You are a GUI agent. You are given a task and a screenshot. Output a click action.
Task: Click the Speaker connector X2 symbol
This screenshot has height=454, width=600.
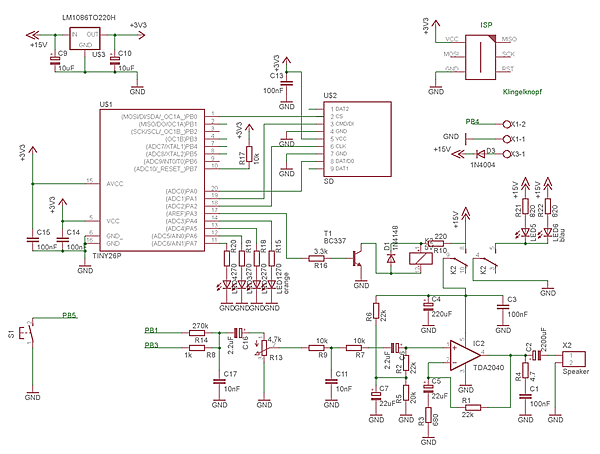point(574,359)
